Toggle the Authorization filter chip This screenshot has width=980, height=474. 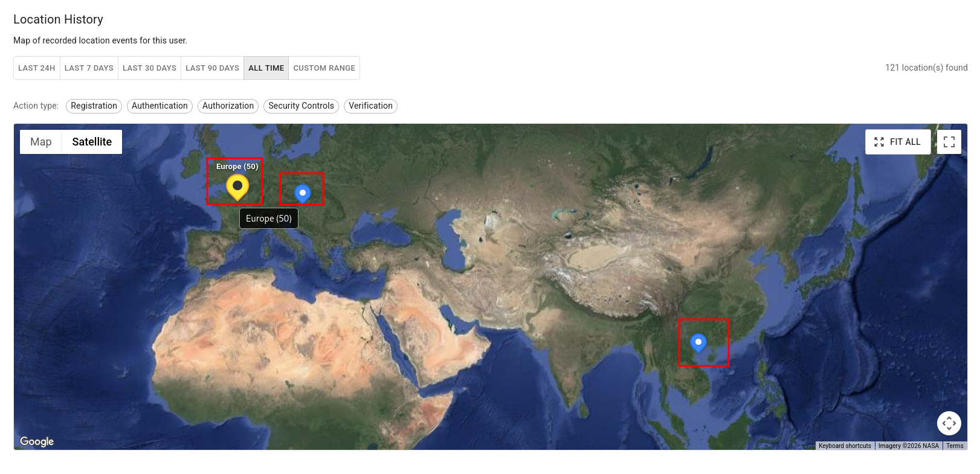tap(228, 106)
